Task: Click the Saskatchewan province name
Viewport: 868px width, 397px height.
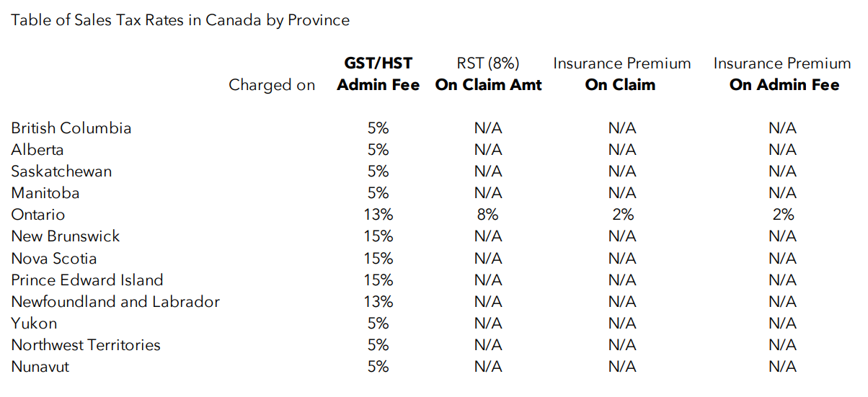Action: 61,171
